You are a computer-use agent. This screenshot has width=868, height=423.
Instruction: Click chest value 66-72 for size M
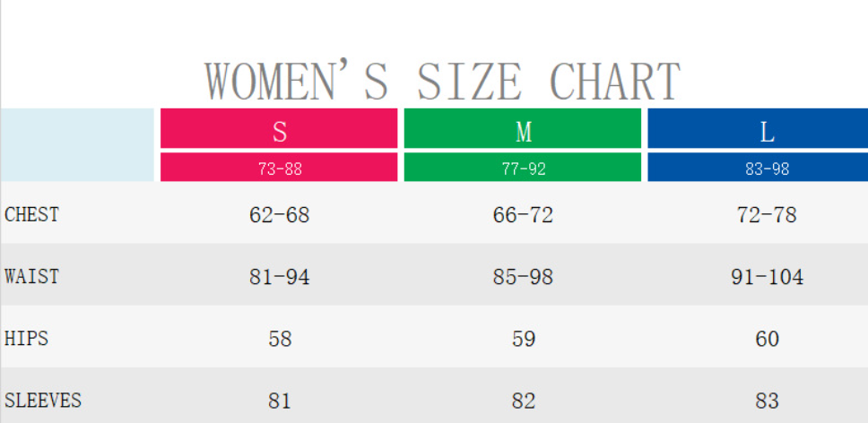pos(523,215)
